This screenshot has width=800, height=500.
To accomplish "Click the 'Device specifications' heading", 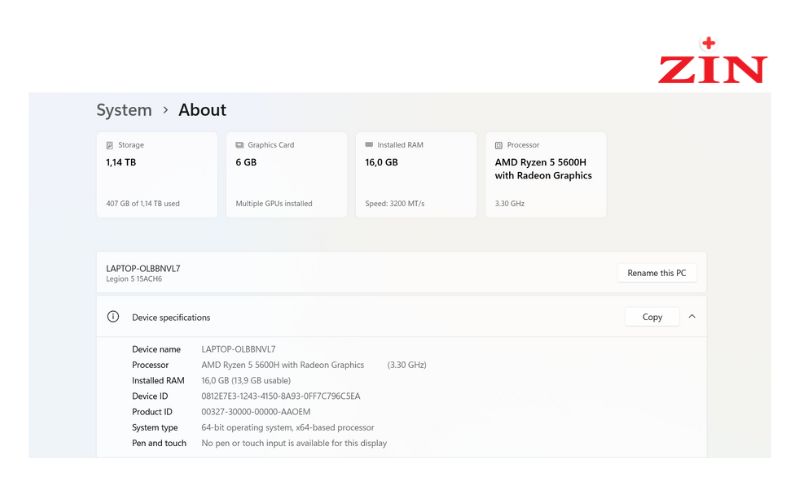I will pyautogui.click(x=171, y=317).
